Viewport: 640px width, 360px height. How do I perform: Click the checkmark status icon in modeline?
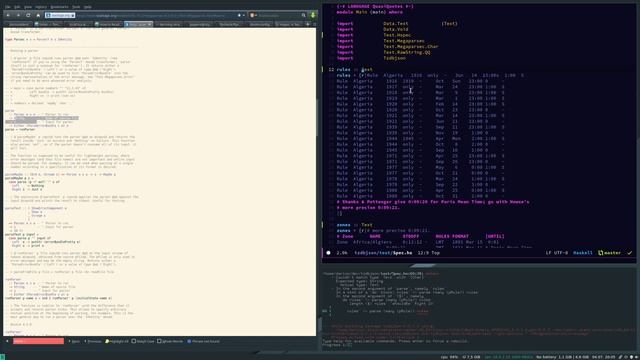pyautogui.click(x=629, y=253)
